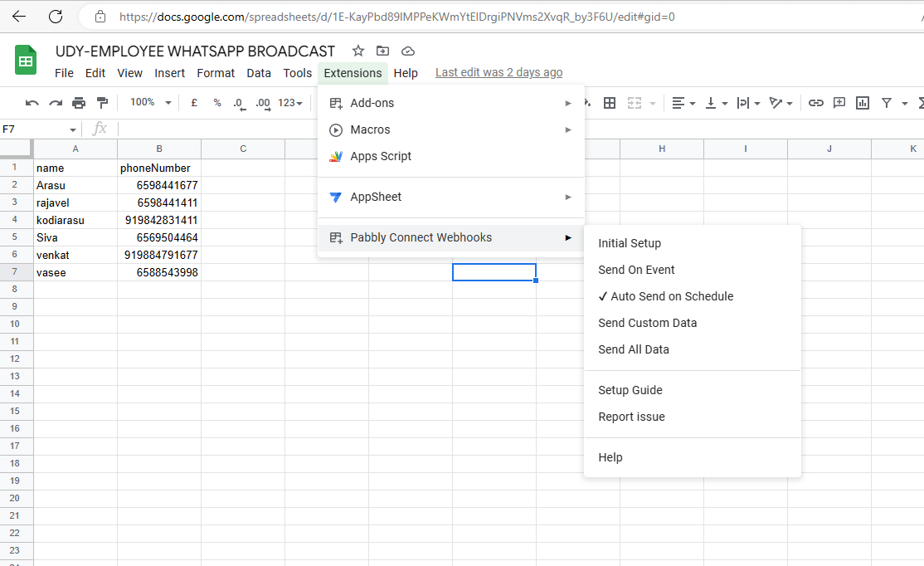Image resolution: width=924 pixels, height=566 pixels.
Task: Select row 10 header
Action: (x=16, y=324)
